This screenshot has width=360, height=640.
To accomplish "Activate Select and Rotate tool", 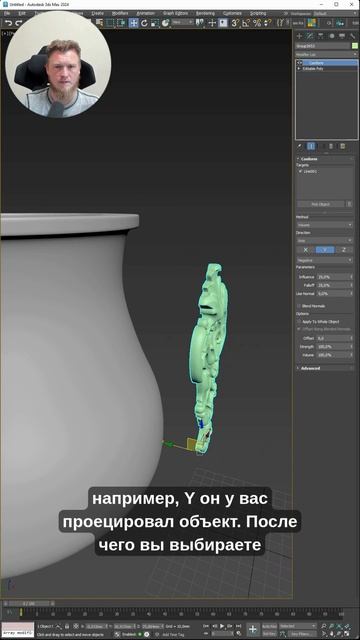I will point(144,23).
